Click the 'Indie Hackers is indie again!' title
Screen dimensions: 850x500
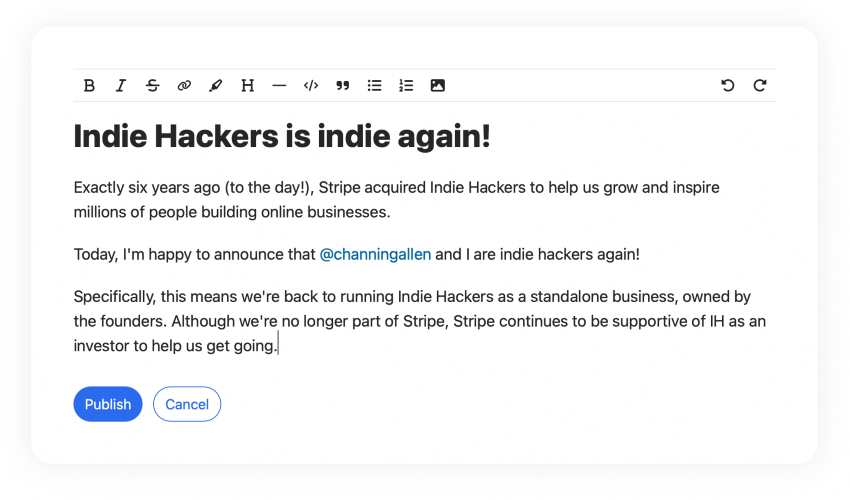pyautogui.click(x=282, y=136)
